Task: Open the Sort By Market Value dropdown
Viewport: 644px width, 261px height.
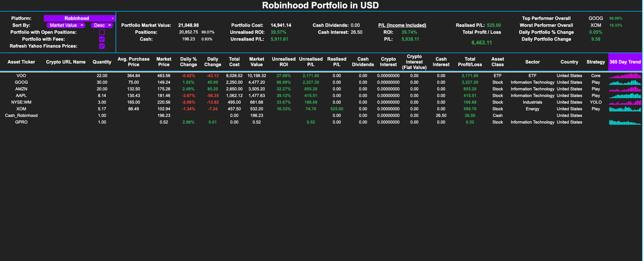Action: click(66, 25)
